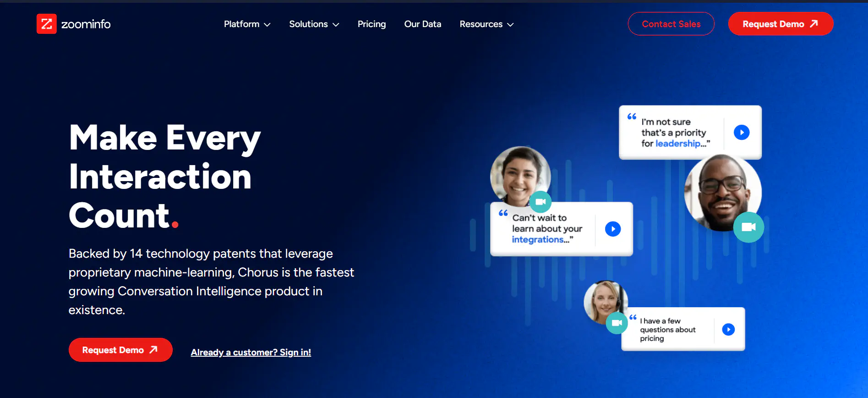Click the quote mark icon on integrations card

pos(503,213)
